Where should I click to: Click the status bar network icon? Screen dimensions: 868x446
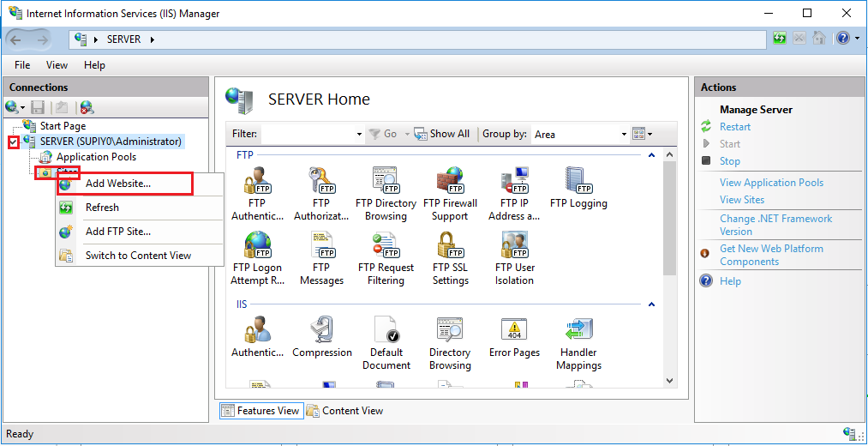(850, 432)
